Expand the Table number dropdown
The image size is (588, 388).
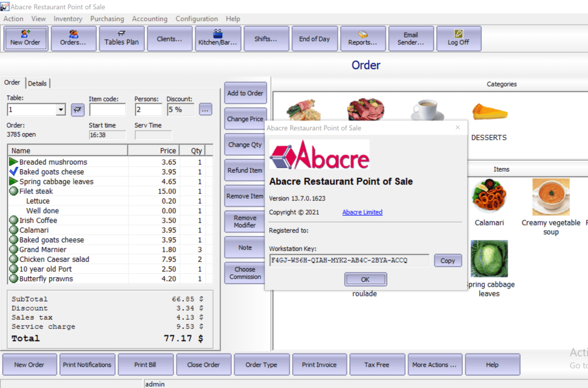point(61,110)
